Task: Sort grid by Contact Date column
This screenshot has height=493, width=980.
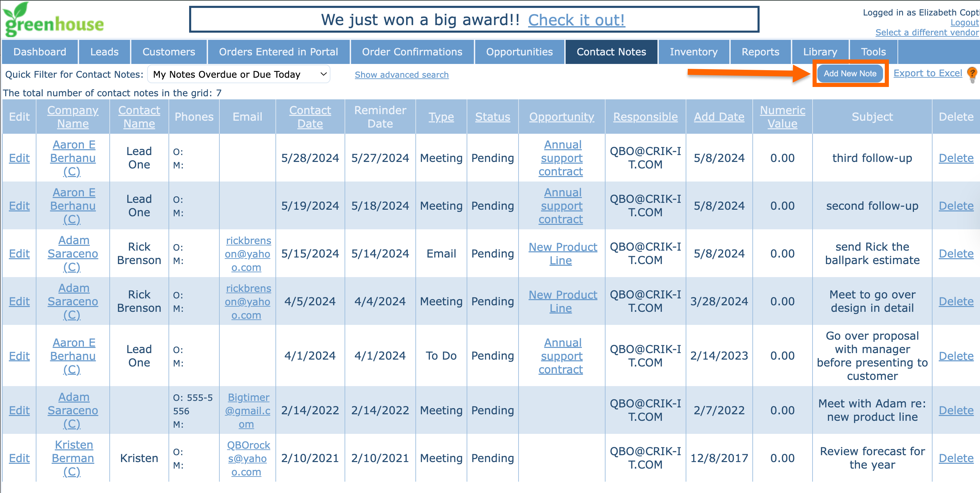Action: click(310, 117)
